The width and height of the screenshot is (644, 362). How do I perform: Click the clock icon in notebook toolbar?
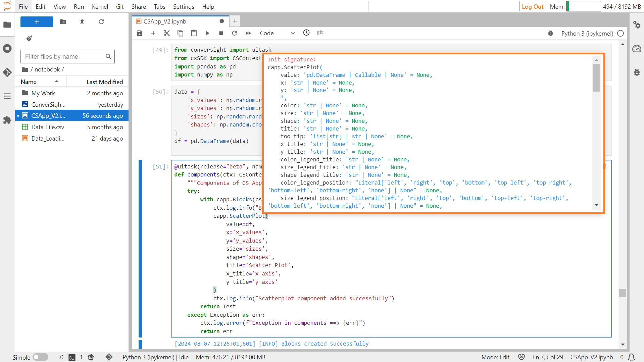click(306, 33)
